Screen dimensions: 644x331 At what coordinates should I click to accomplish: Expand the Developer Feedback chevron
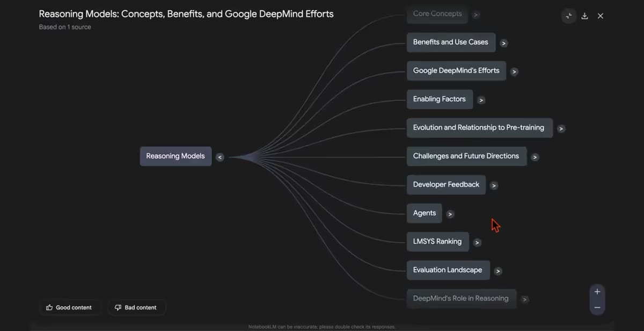point(494,186)
